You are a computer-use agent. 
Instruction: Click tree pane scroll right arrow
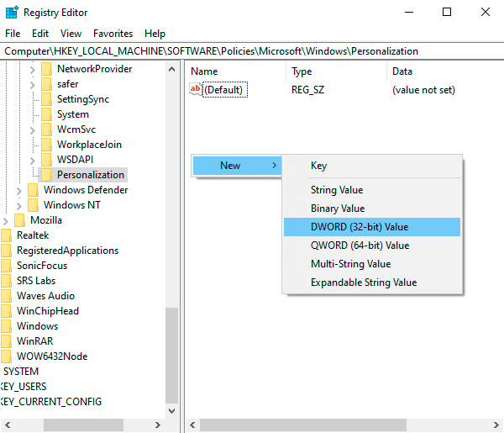point(158,425)
